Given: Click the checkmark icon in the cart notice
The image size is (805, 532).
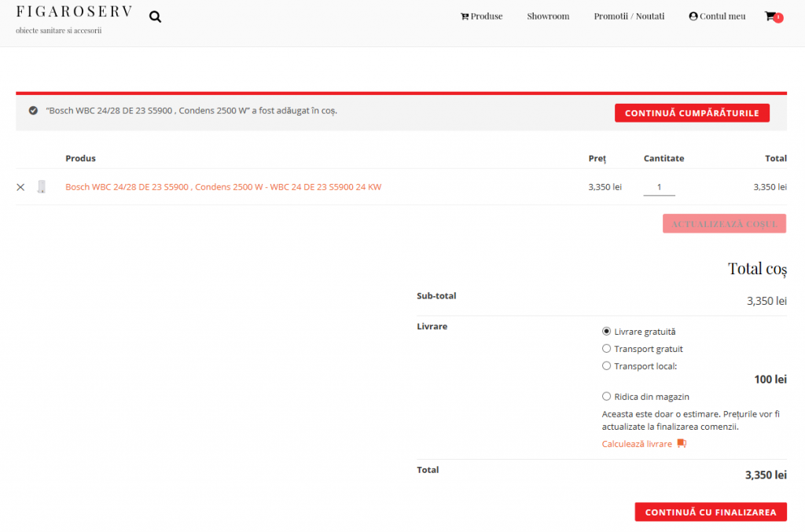Looking at the screenshot, I should click(33, 111).
